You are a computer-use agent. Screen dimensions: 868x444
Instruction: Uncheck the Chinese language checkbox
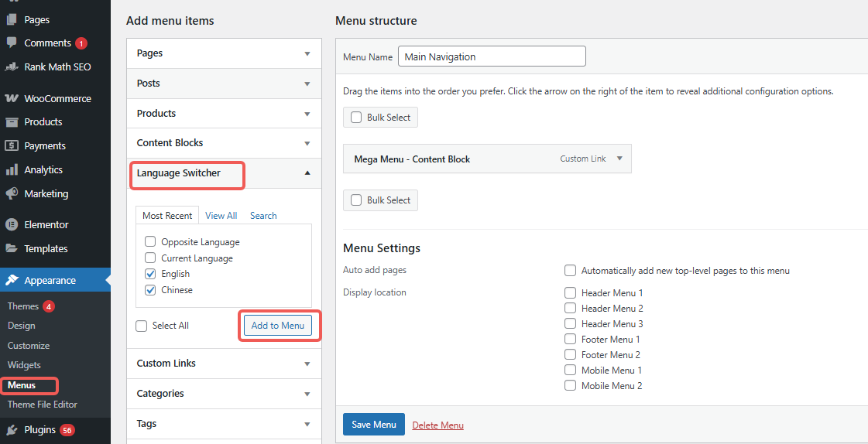click(x=151, y=290)
